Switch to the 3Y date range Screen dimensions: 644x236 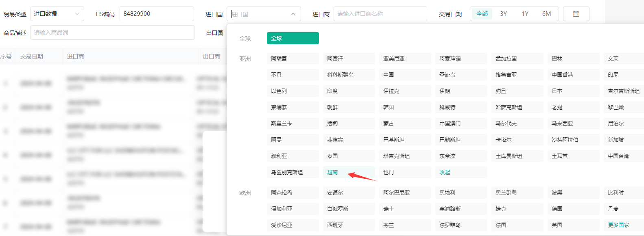point(503,14)
